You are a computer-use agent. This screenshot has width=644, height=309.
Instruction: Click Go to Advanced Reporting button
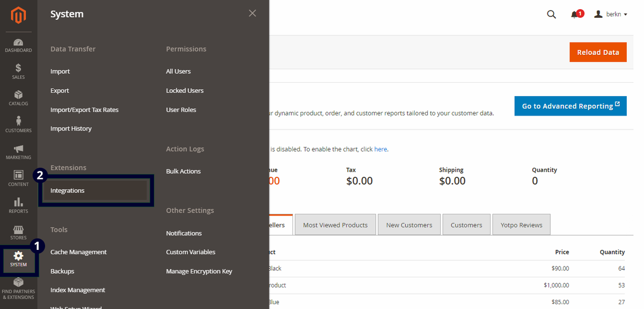(570, 106)
